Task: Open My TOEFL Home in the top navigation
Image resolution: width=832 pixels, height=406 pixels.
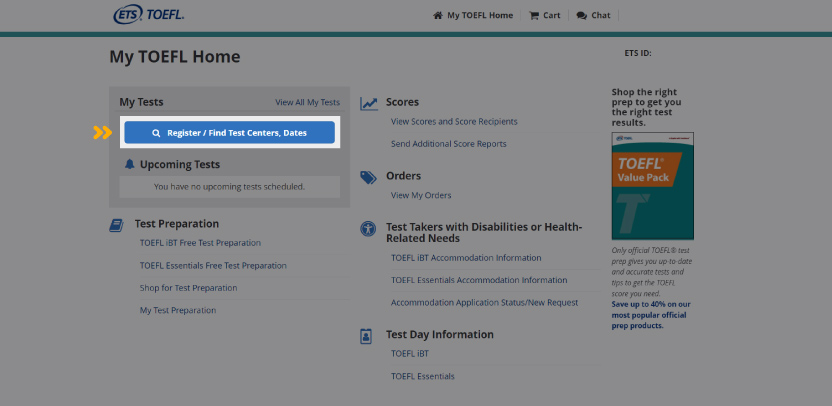Action: click(480, 15)
